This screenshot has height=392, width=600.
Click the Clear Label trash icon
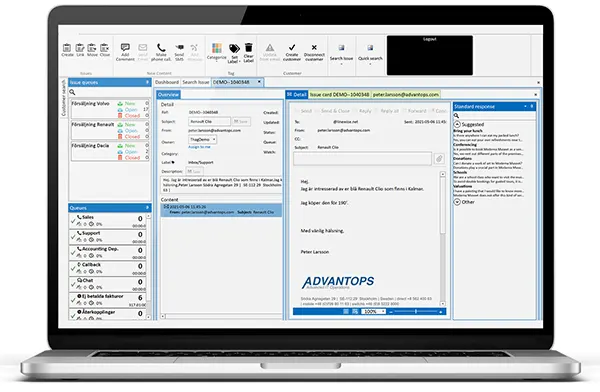point(249,47)
